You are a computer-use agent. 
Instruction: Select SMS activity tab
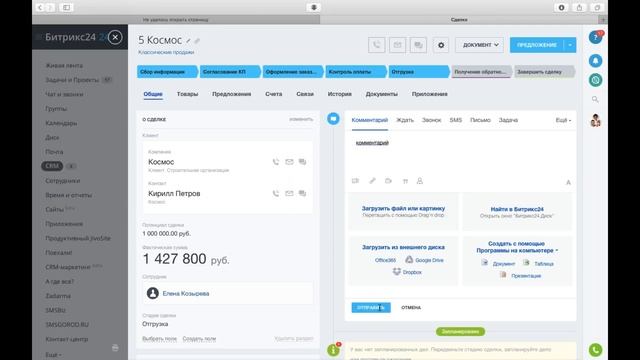[x=456, y=120]
